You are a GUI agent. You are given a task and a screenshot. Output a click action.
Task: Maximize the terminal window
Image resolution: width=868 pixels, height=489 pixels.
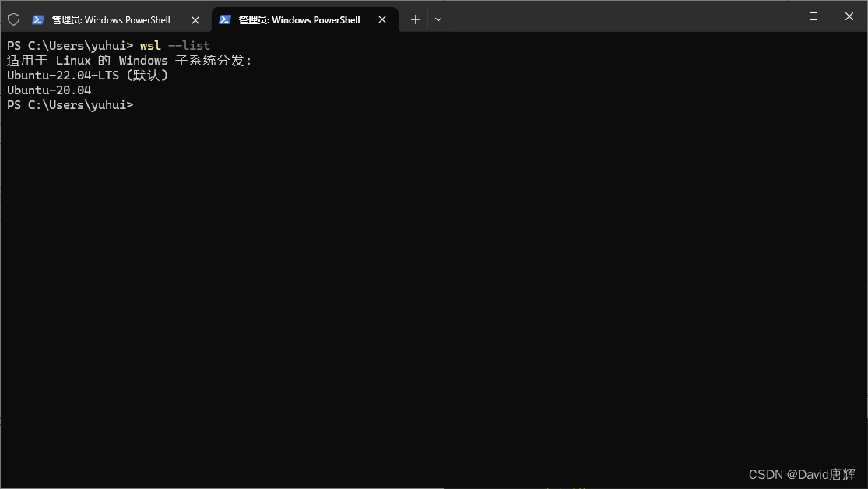coord(814,16)
